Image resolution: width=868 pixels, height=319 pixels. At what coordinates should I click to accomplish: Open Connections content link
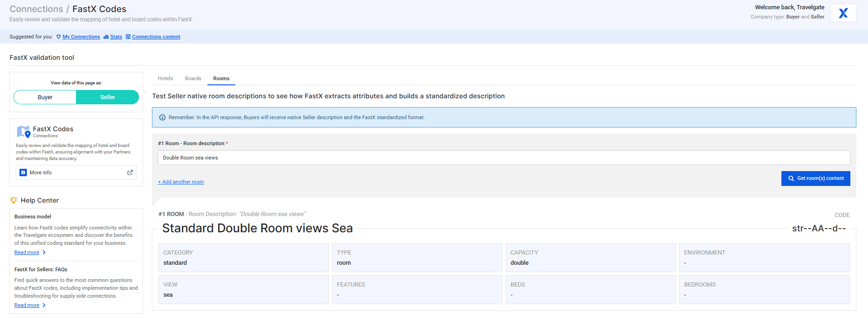pyautogui.click(x=156, y=37)
